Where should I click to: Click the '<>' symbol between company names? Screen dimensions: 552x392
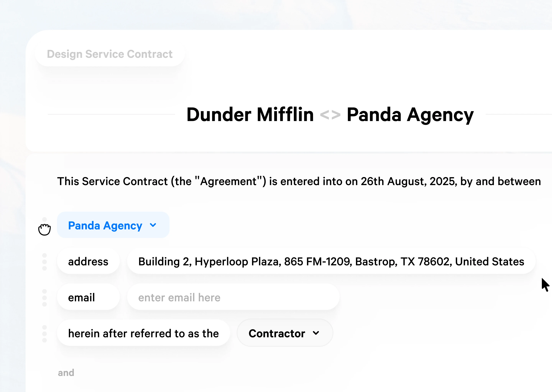(330, 115)
